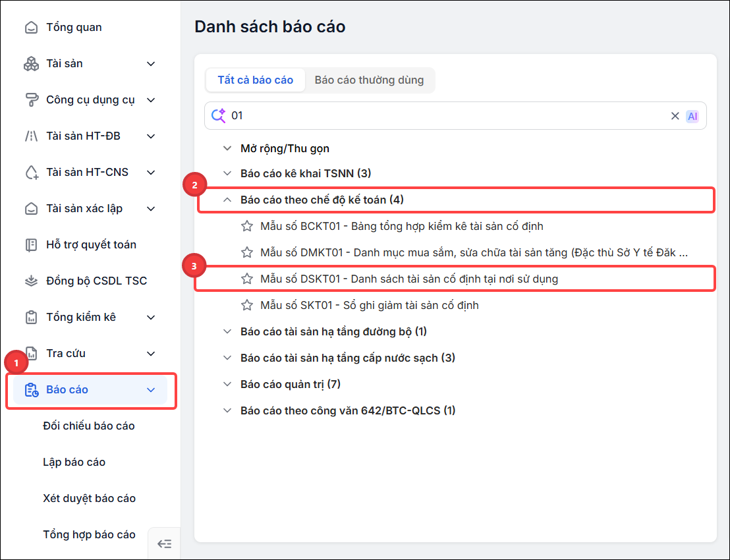Click the Đồng bộ CSDL TSC sync icon

pos(31,281)
